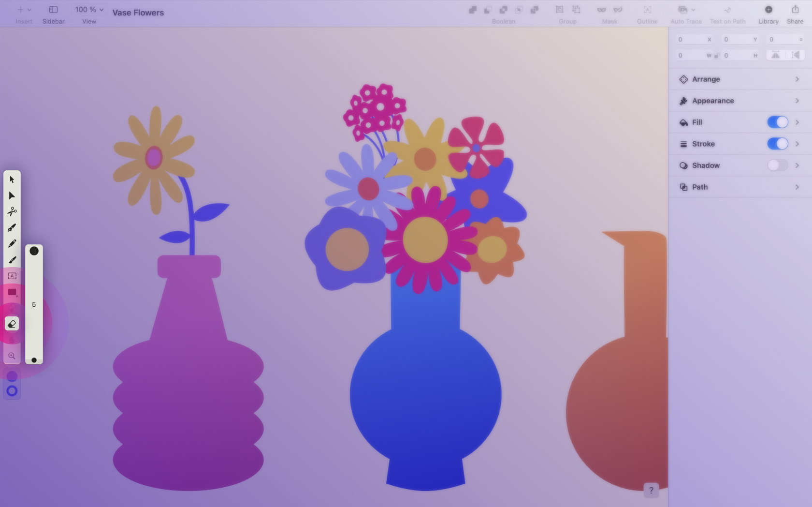Image resolution: width=812 pixels, height=507 pixels.
Task: Enable the Shadow switch
Action: pyautogui.click(x=778, y=165)
